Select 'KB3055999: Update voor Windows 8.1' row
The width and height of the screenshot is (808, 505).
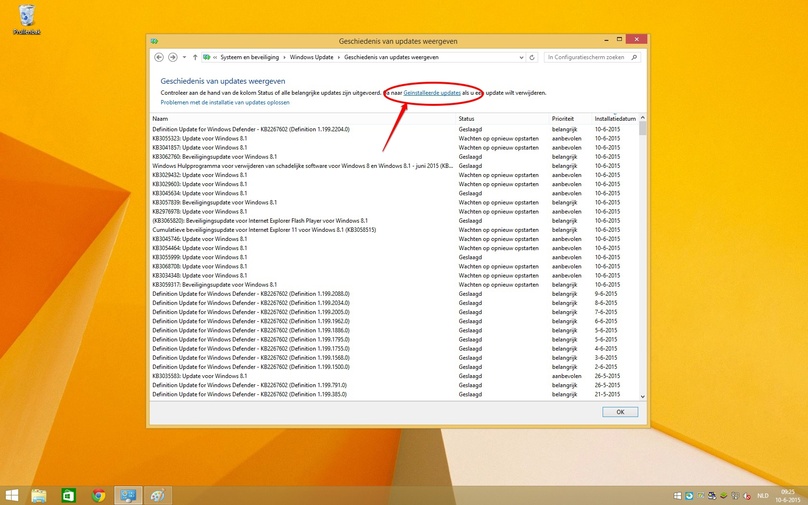pos(394,257)
